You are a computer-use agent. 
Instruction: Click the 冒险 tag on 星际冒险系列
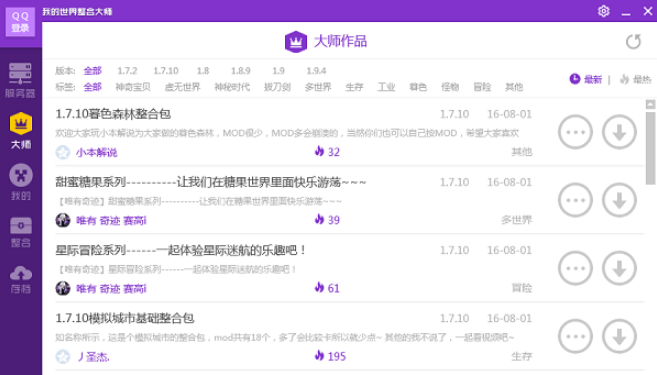pos(522,288)
